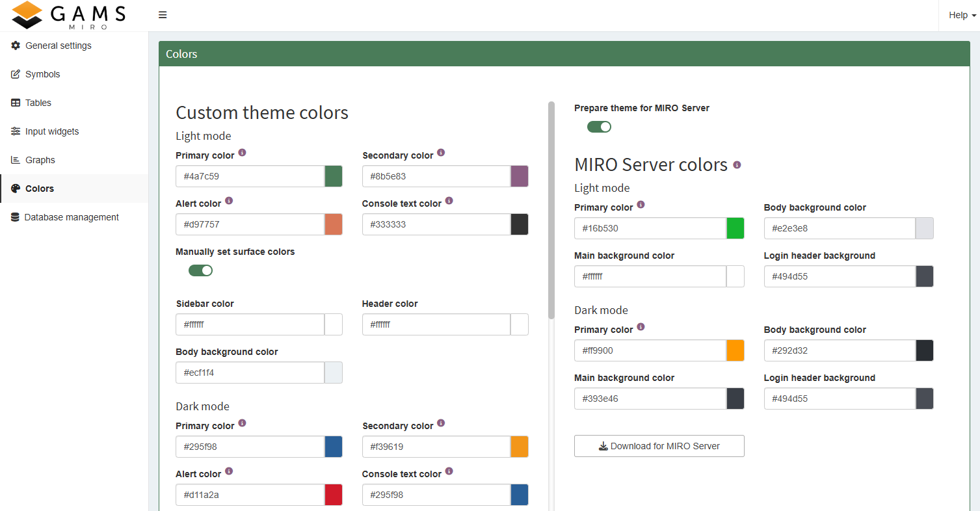Click Header color white swatch
The image size is (980, 511).
(x=520, y=324)
